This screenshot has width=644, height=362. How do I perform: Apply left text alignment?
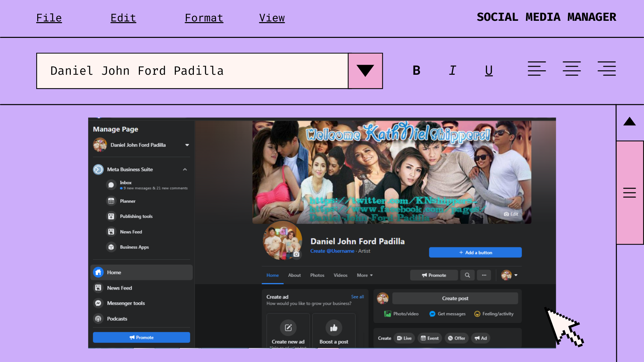537,69
